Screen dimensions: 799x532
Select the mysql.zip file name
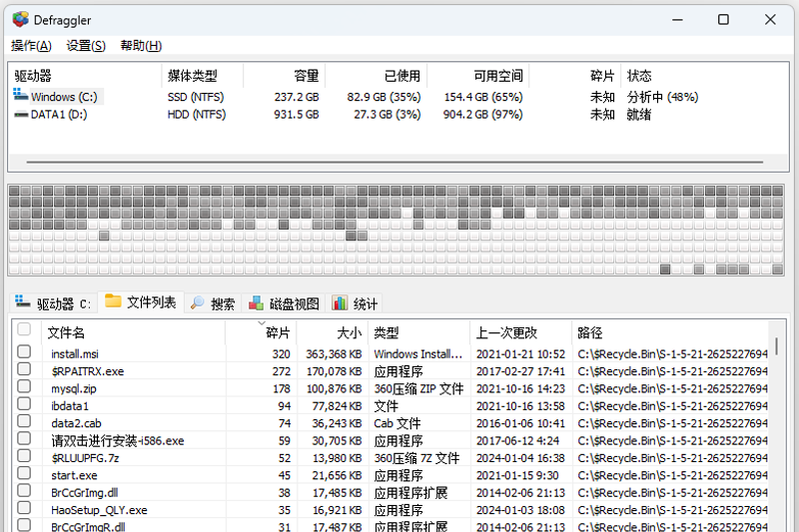[x=74, y=388]
